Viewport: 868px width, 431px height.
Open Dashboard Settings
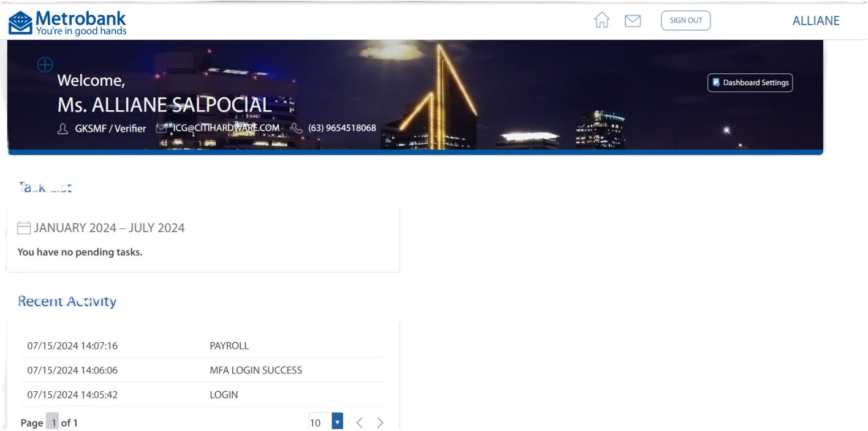[750, 83]
